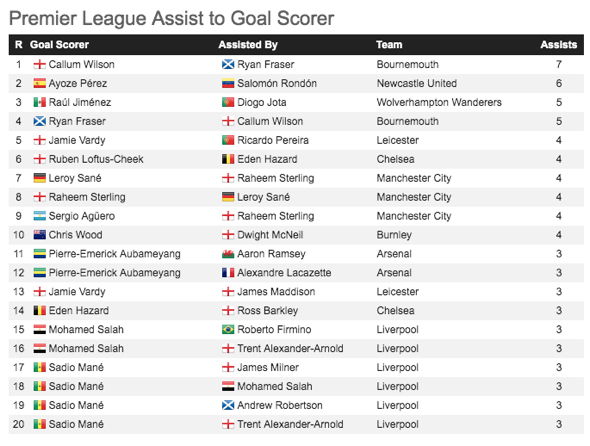Click the Belgium flag beside Eden Hazard in row 6
590x446 pixels.
click(x=228, y=159)
